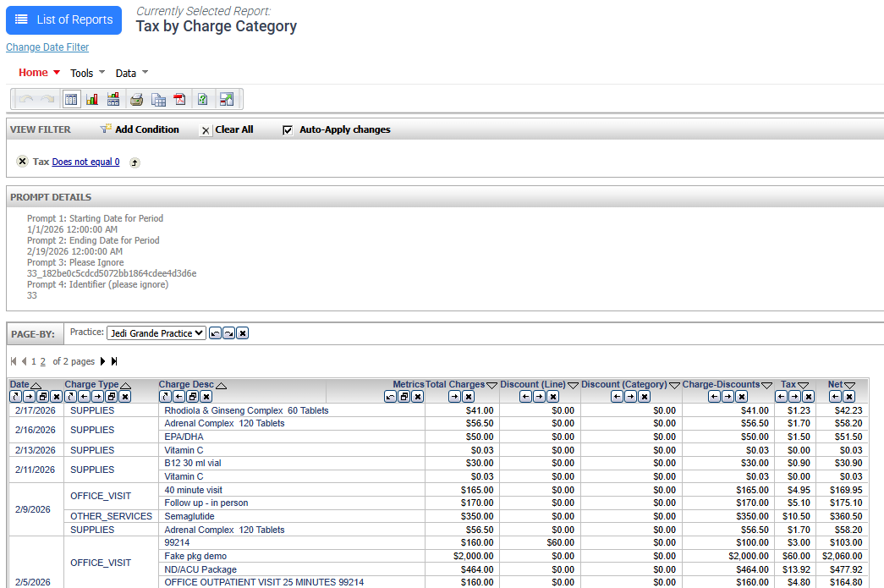Open the help document icon in toolbar

tap(203, 100)
